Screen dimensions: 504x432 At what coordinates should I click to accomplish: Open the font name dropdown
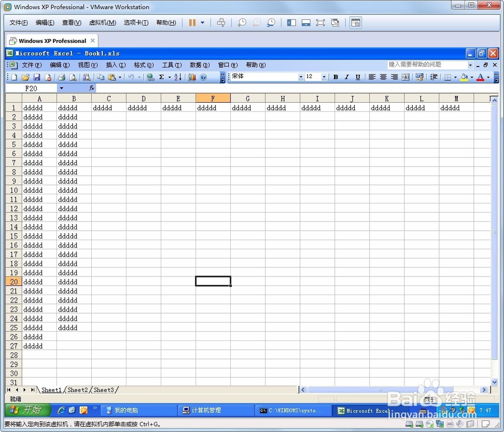(x=301, y=77)
